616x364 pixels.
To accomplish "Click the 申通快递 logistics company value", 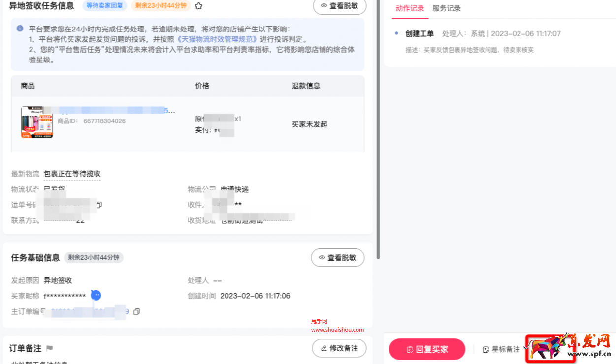I will (x=235, y=189).
